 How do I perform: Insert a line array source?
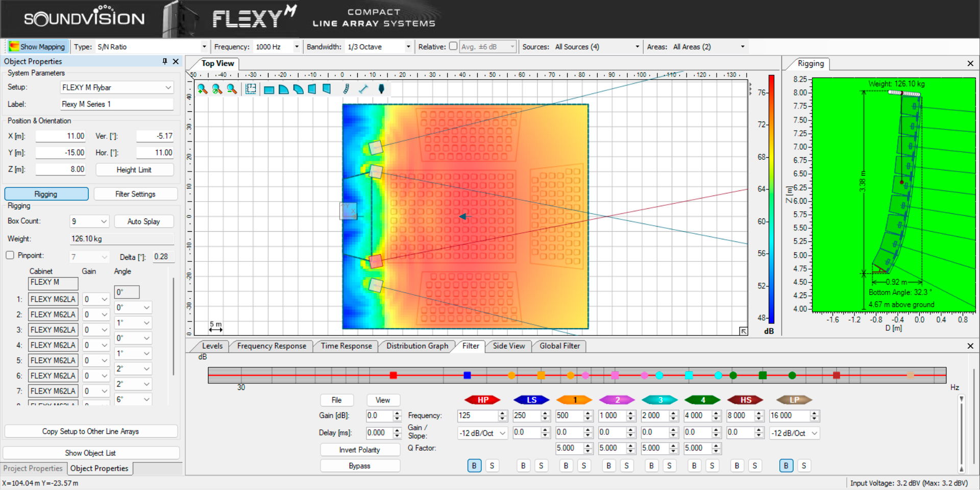click(x=346, y=89)
